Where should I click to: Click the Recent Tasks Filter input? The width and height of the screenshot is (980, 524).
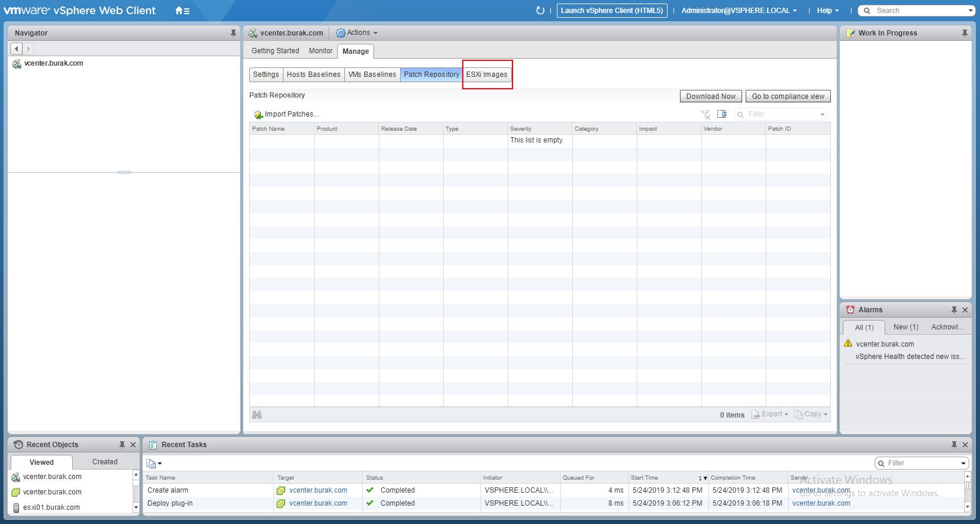[922, 463]
